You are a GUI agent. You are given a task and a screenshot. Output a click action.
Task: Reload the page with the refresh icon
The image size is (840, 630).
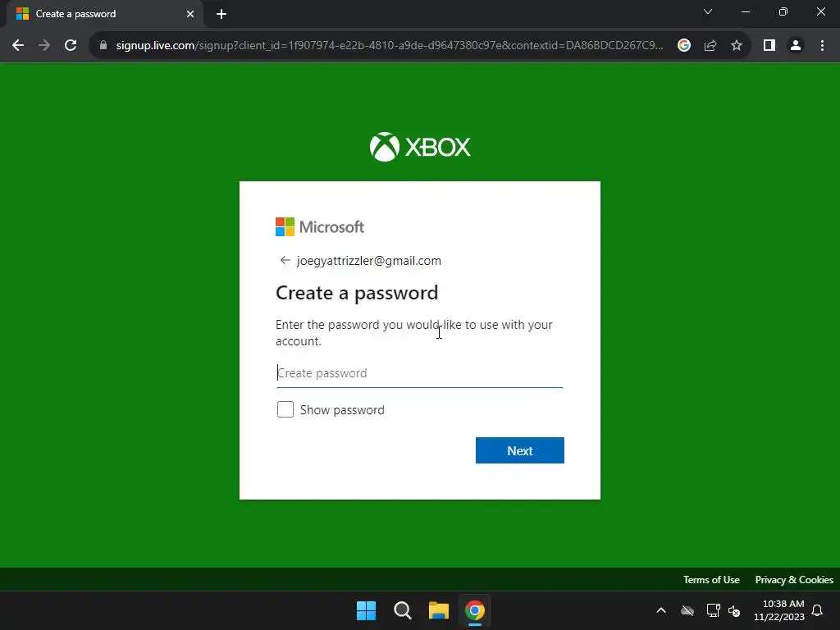tap(71, 46)
